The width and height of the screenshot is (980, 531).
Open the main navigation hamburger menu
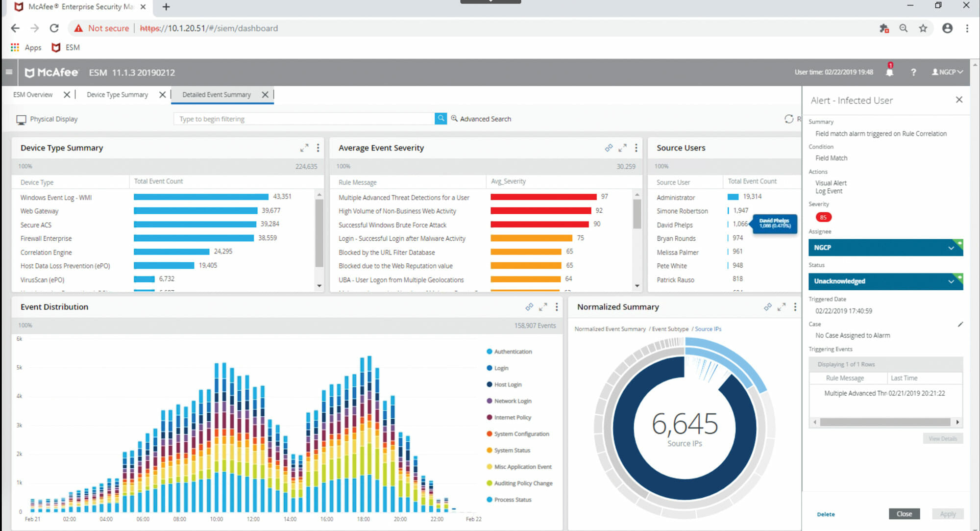(9, 72)
